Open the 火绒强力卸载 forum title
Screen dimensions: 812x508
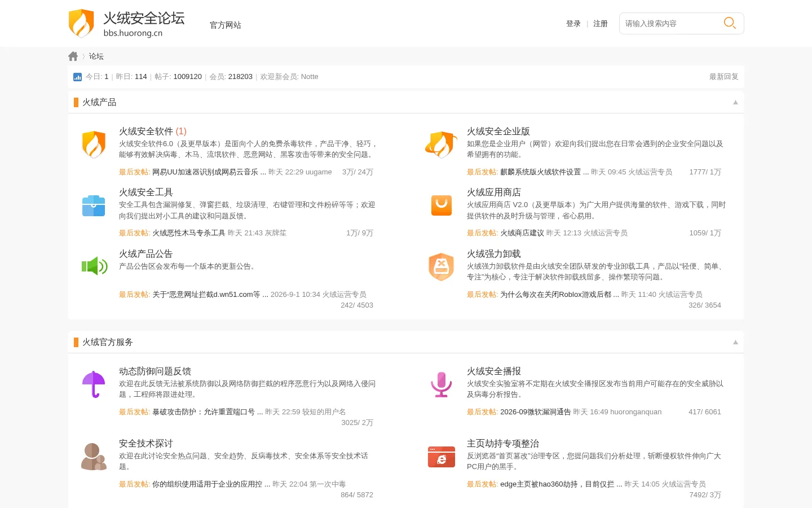(x=494, y=254)
